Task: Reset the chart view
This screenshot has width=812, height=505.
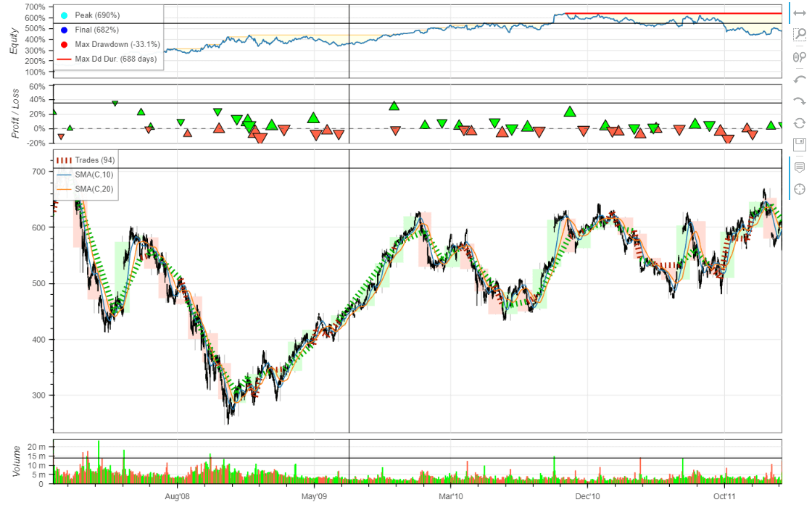Action: (800, 122)
